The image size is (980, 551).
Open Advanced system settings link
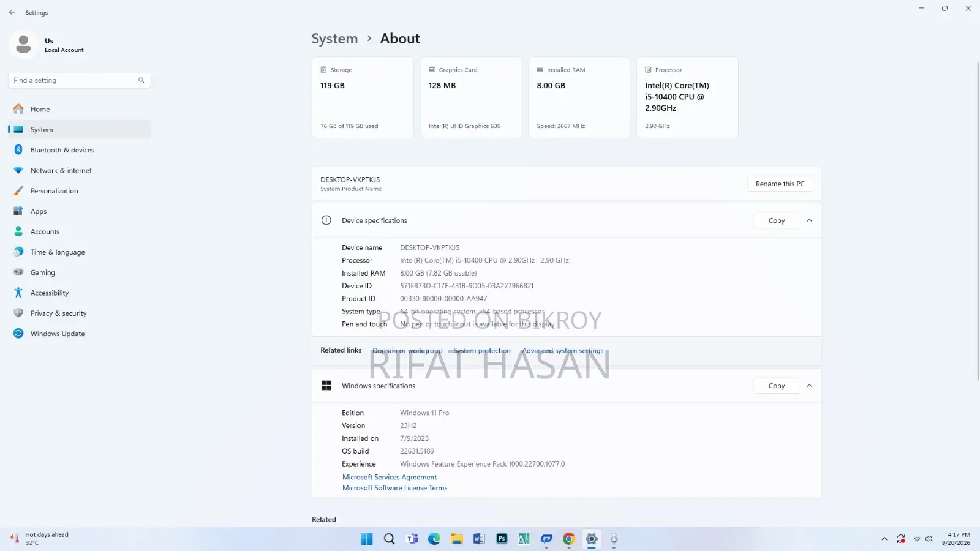[x=563, y=351]
